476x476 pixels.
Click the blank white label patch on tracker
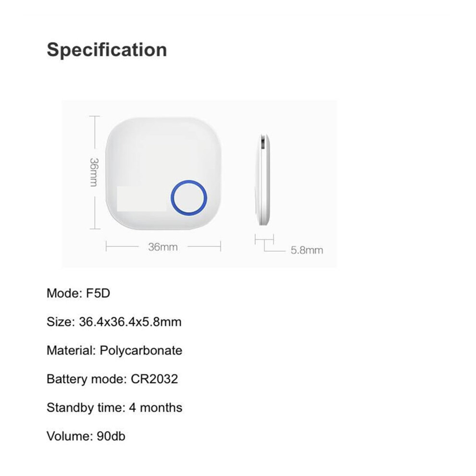(x=141, y=199)
